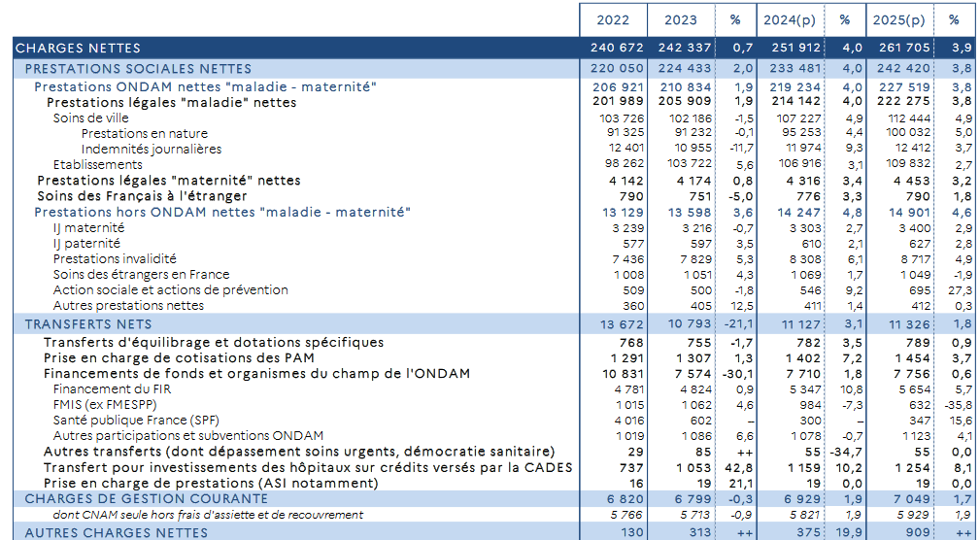
Task: Click the Indemnités journalières row label
Action: coord(151,149)
